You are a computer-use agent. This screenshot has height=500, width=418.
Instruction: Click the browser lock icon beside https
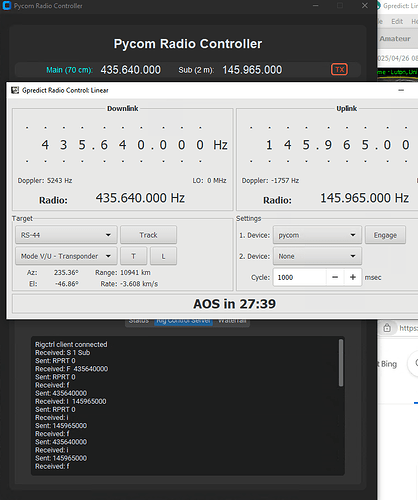tap(387, 328)
